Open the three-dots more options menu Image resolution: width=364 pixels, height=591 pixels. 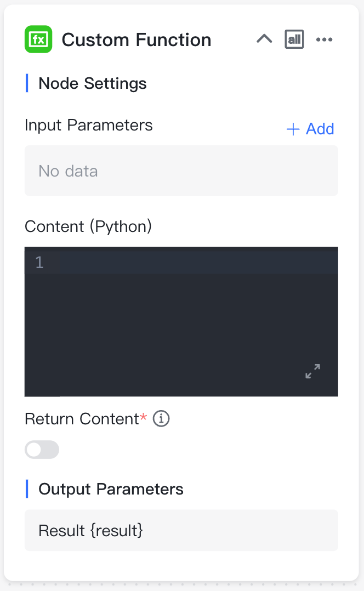(x=324, y=39)
